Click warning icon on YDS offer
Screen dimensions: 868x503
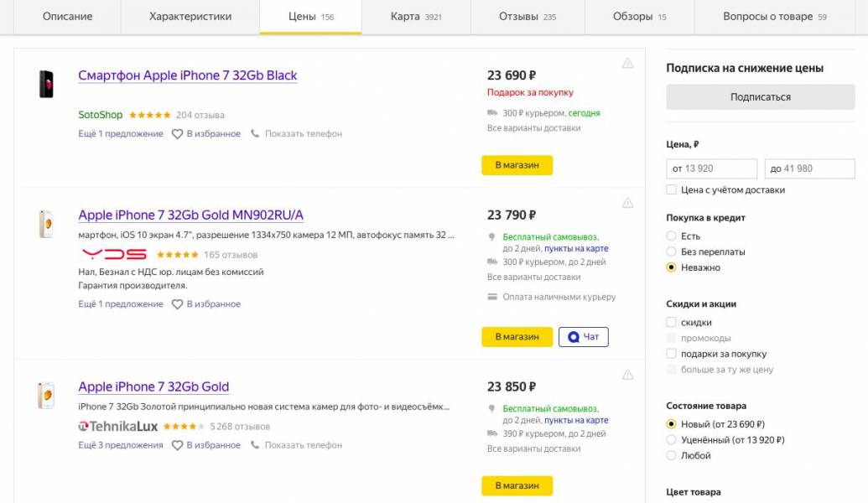pos(627,203)
